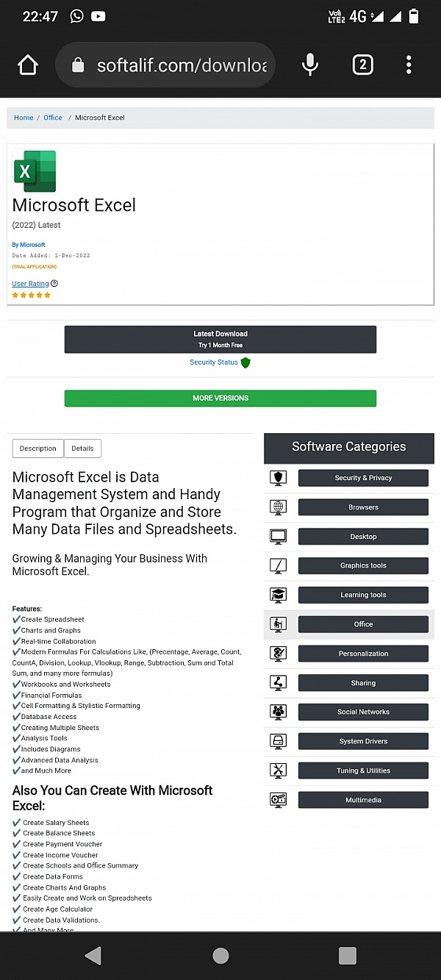Open the Description tab
Viewport: 441px width, 980px height.
coord(37,448)
